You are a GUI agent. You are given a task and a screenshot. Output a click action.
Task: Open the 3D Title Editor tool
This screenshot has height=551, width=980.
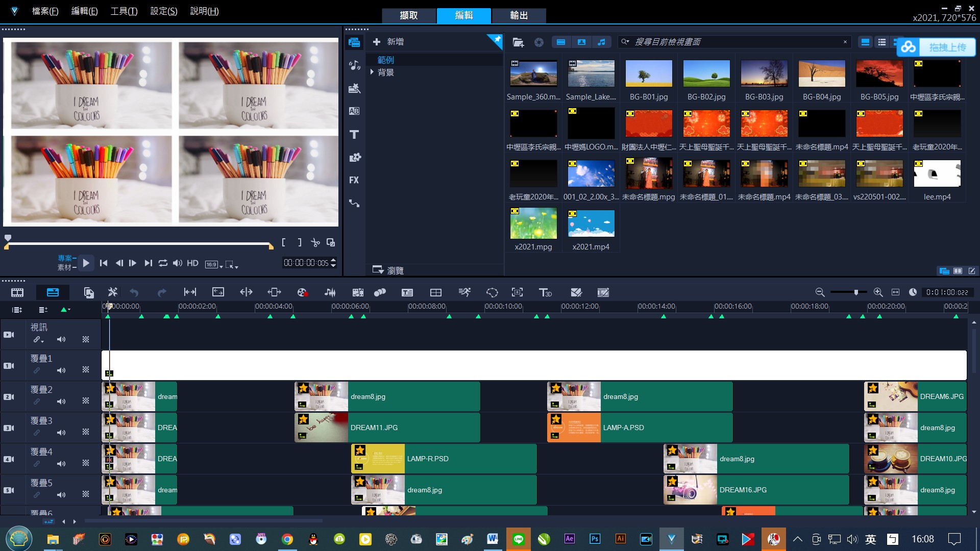(x=546, y=292)
